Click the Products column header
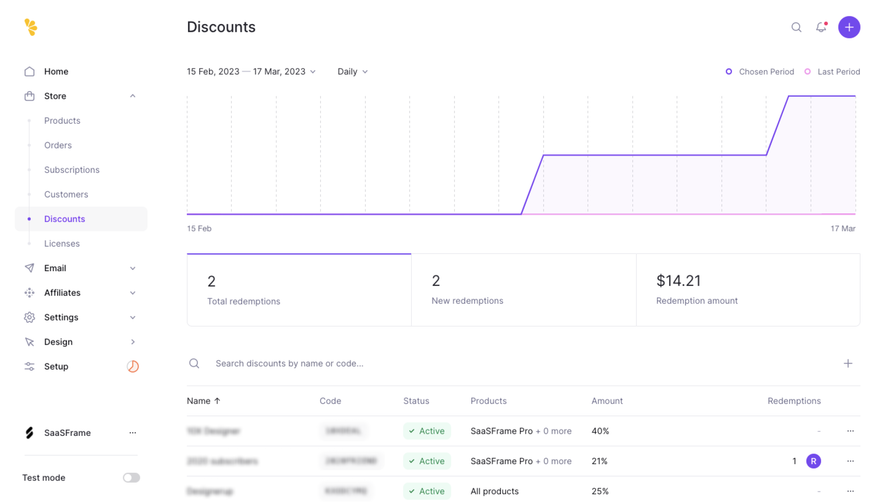885x502 pixels. pyautogui.click(x=489, y=401)
